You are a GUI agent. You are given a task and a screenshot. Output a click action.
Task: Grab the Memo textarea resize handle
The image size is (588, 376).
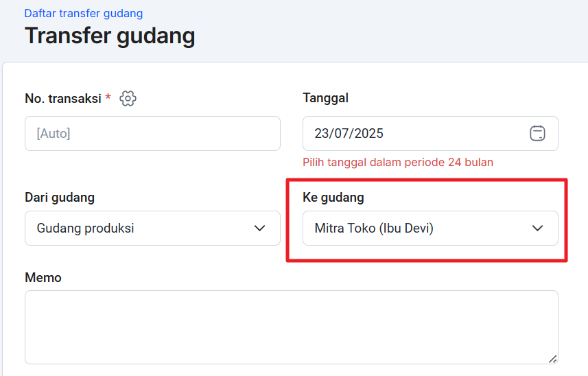click(x=552, y=358)
